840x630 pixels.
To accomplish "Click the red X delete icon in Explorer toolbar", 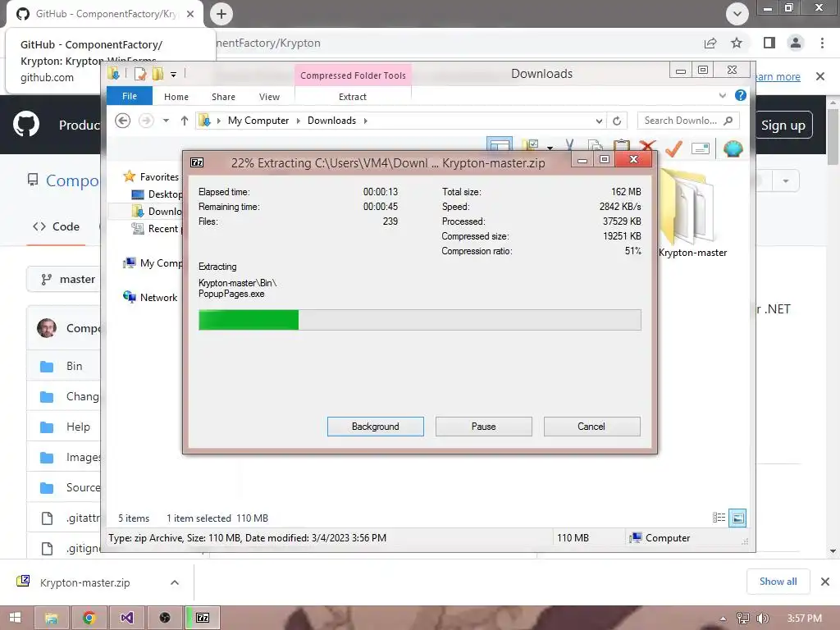I will pos(648,145).
